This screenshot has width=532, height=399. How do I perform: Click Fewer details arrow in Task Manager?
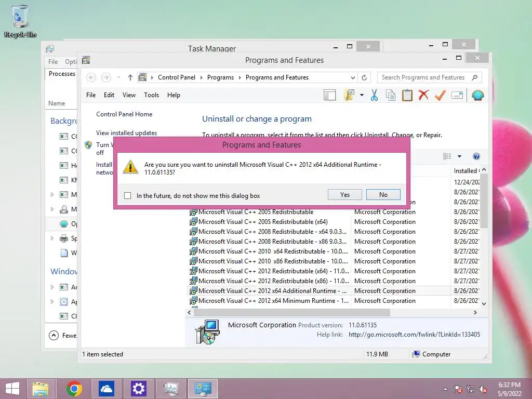54,336
